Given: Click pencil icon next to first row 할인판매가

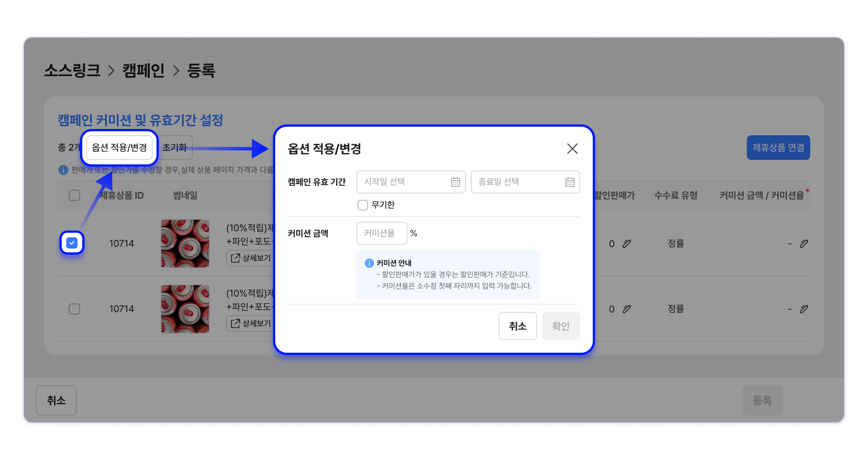Looking at the screenshot, I should pos(626,243).
